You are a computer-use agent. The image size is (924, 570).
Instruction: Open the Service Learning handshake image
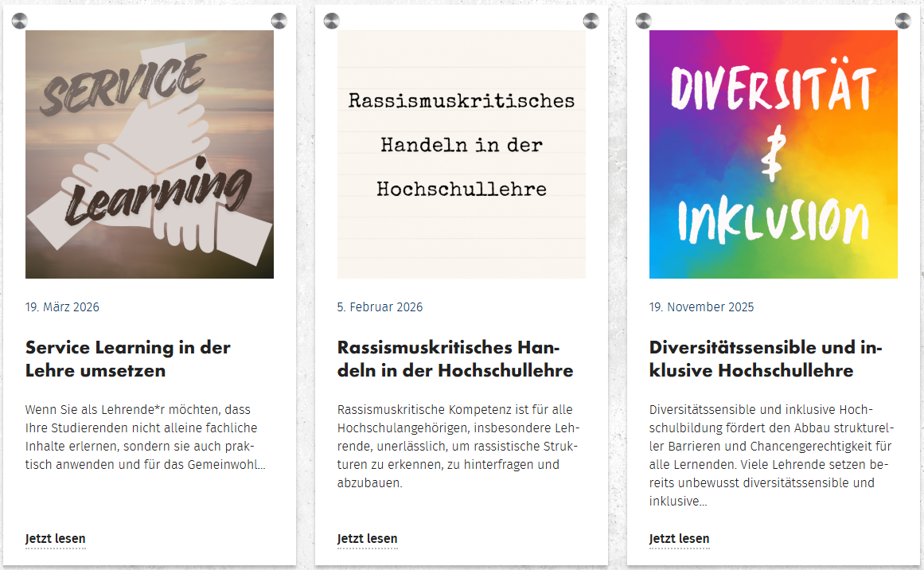pyautogui.click(x=150, y=153)
